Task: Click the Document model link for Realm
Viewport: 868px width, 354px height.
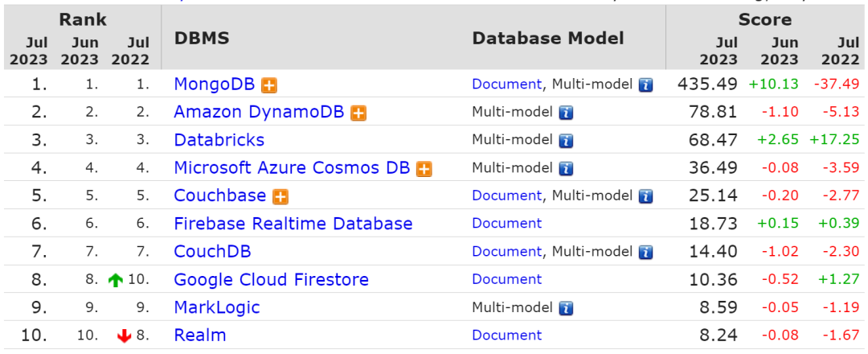Action: click(x=506, y=335)
